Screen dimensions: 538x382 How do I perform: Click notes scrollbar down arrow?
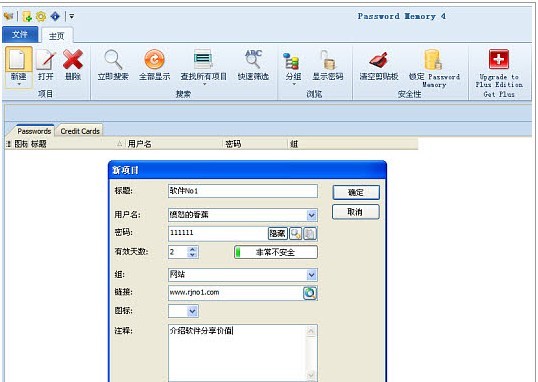click(x=311, y=375)
